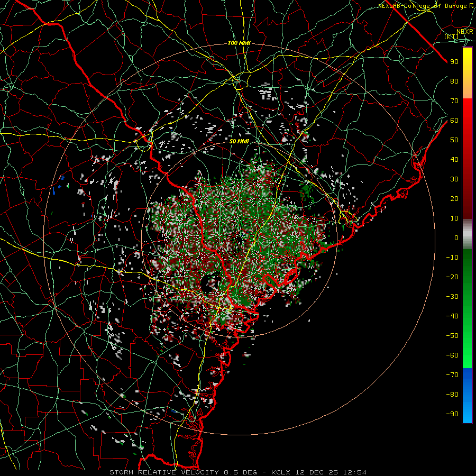Select the positive 80 scale label
This screenshot has height=476, width=476.
pyautogui.click(x=454, y=81)
